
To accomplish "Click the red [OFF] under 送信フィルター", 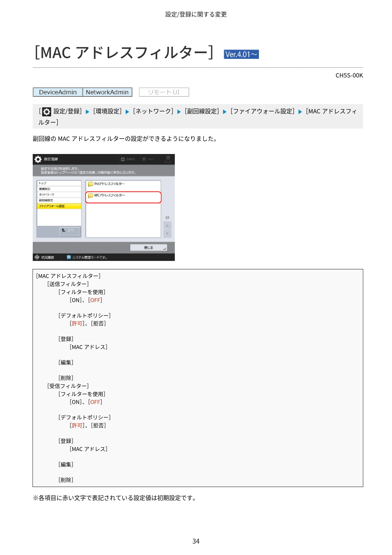I will point(95,300).
